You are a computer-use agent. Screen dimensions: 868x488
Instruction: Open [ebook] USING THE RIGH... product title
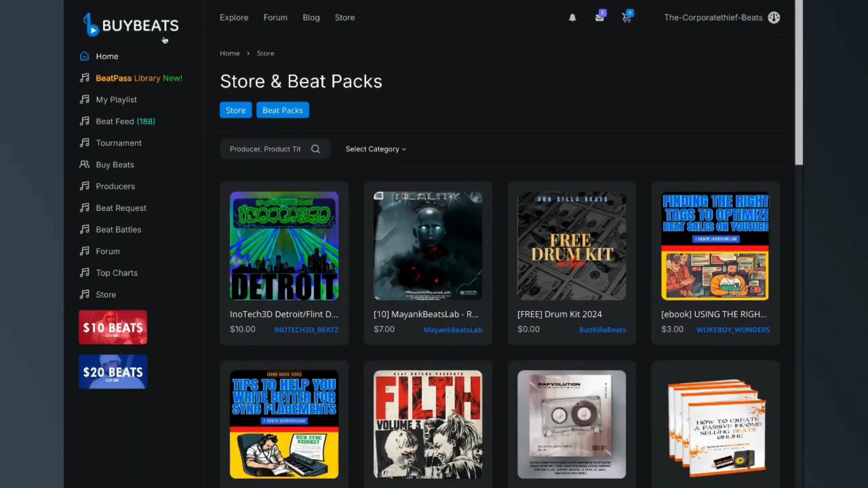pos(714,314)
